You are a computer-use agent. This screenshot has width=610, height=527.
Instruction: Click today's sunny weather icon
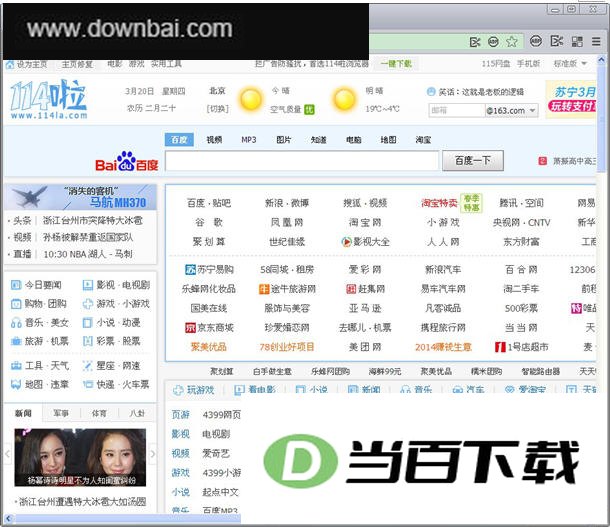click(x=251, y=99)
